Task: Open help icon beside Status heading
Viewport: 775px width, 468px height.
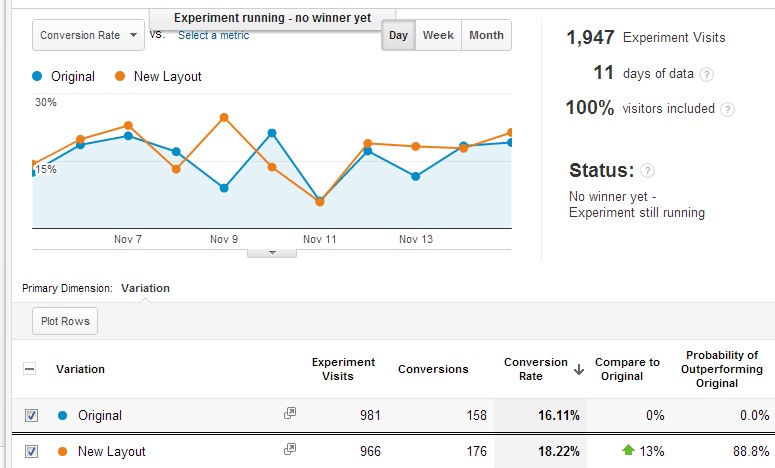Action: click(647, 170)
